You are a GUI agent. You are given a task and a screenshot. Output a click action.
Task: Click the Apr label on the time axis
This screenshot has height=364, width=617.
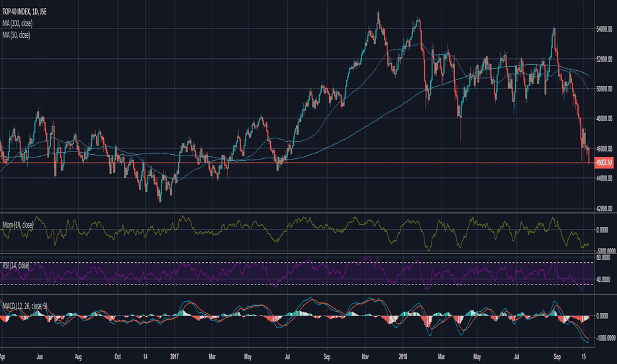pyautogui.click(x=3, y=357)
